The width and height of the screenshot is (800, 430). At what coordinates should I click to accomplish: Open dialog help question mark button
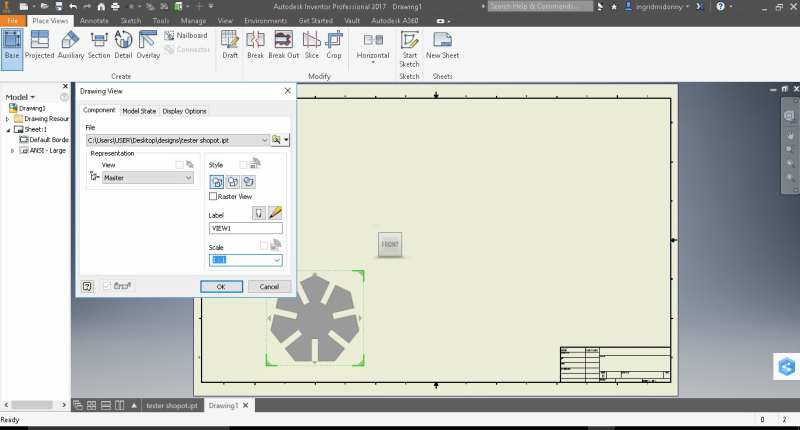[87, 286]
